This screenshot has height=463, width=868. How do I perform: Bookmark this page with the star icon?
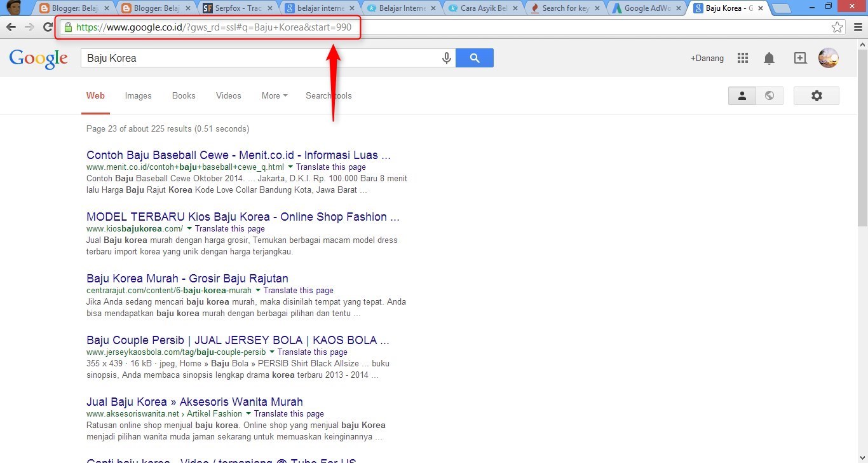point(837,27)
